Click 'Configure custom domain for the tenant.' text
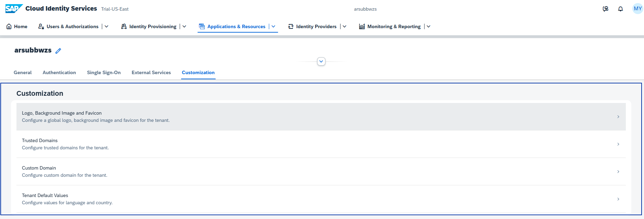Image resolution: width=644 pixels, height=219 pixels. click(x=64, y=175)
